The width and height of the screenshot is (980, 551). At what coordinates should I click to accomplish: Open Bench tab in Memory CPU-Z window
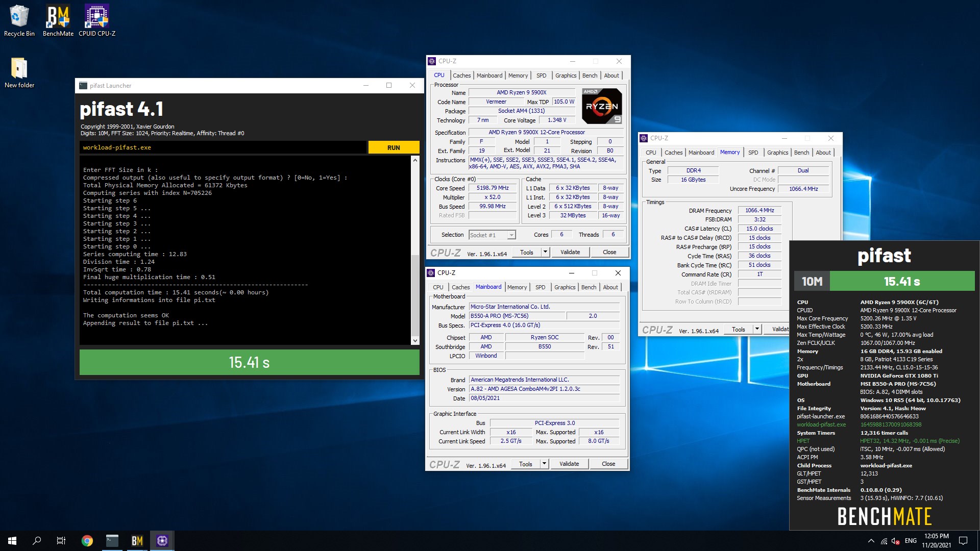[801, 153]
